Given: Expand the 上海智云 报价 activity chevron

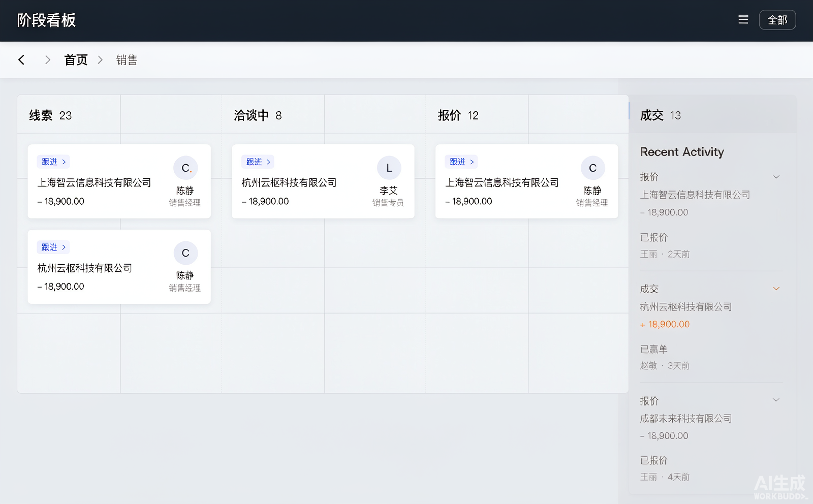Looking at the screenshot, I should coord(776,177).
